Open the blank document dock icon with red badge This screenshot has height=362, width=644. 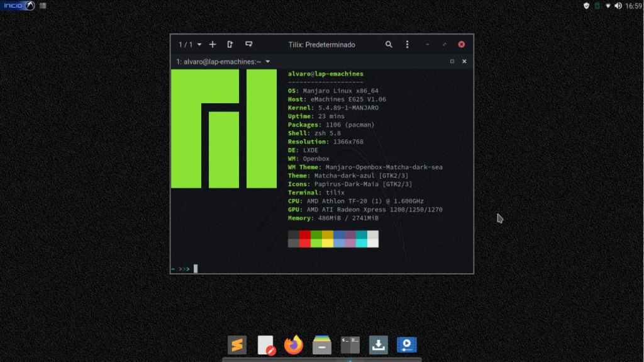[266, 344]
